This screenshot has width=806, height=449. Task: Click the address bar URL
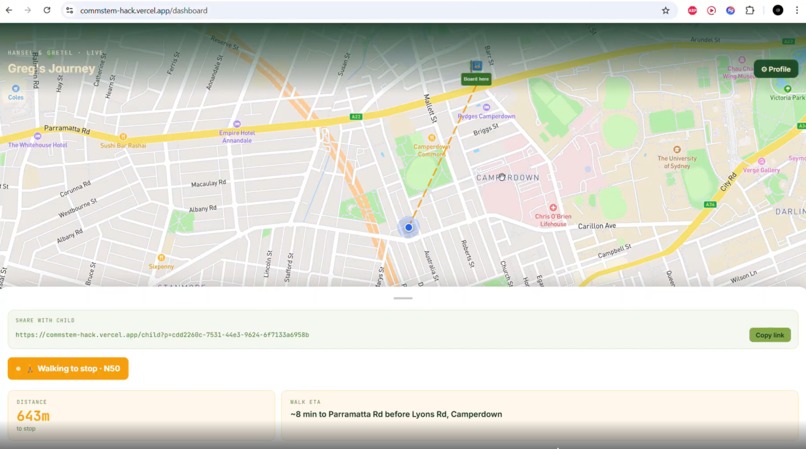tap(143, 10)
